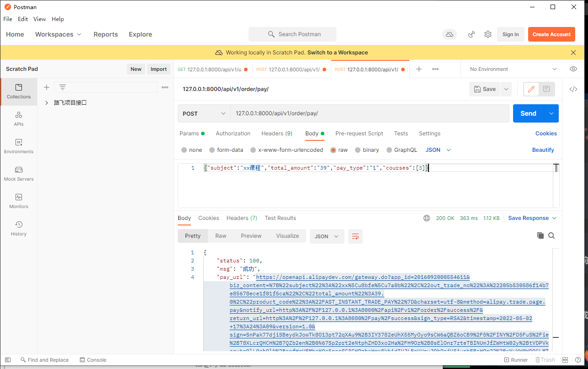This screenshot has height=369, width=588.
Task: Expand the 路飞项目接口 collection
Action: point(47,103)
